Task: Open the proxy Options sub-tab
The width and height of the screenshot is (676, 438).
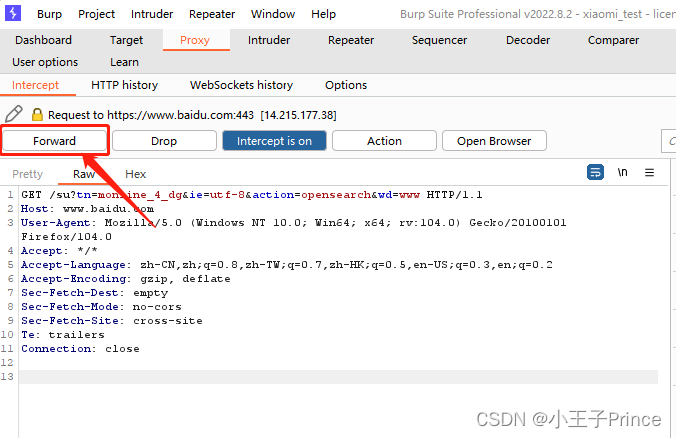Action: click(x=346, y=85)
